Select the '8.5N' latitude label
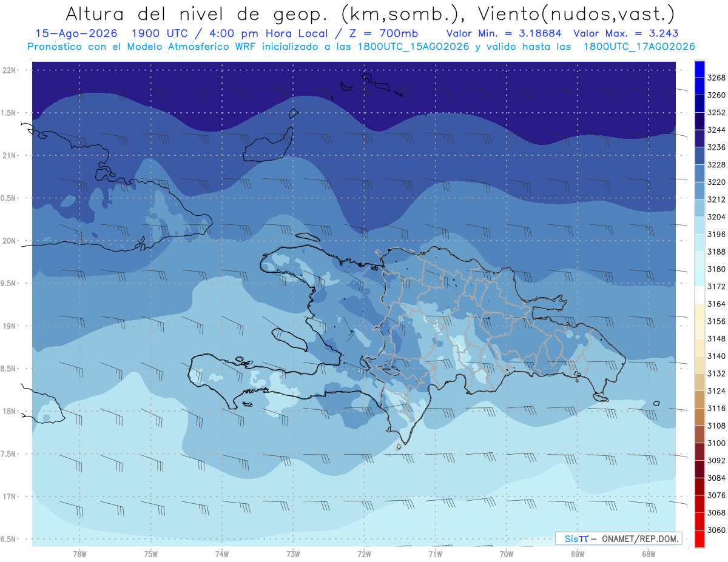 click(9, 369)
